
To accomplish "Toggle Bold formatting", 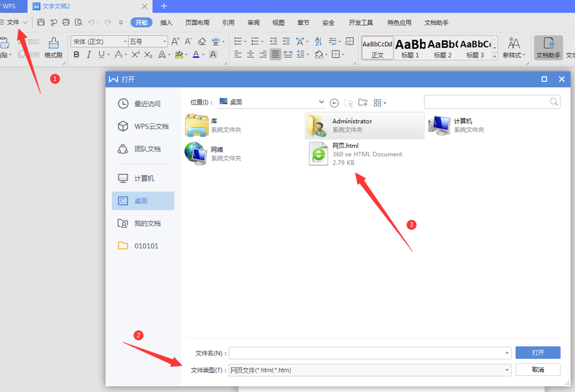I will 76,54.
